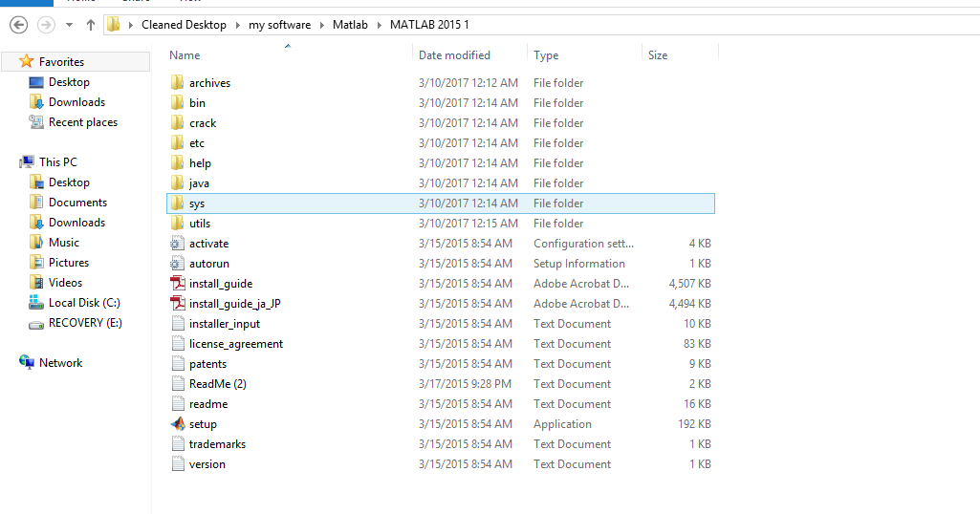Image resolution: width=980 pixels, height=514 pixels.
Task: Open Recent places in sidebar
Action: coord(83,121)
